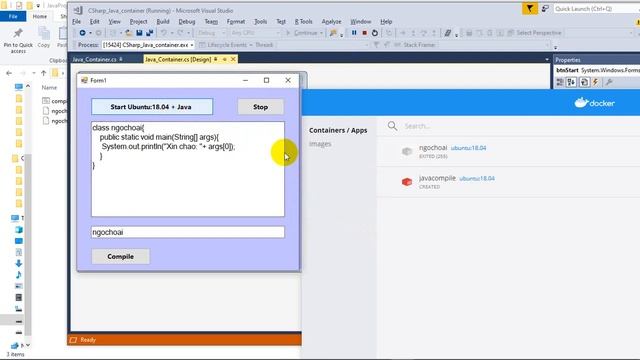Click the Properties page icon in Properties panel
The height and width of the screenshot is (360, 640).
click(x=584, y=82)
